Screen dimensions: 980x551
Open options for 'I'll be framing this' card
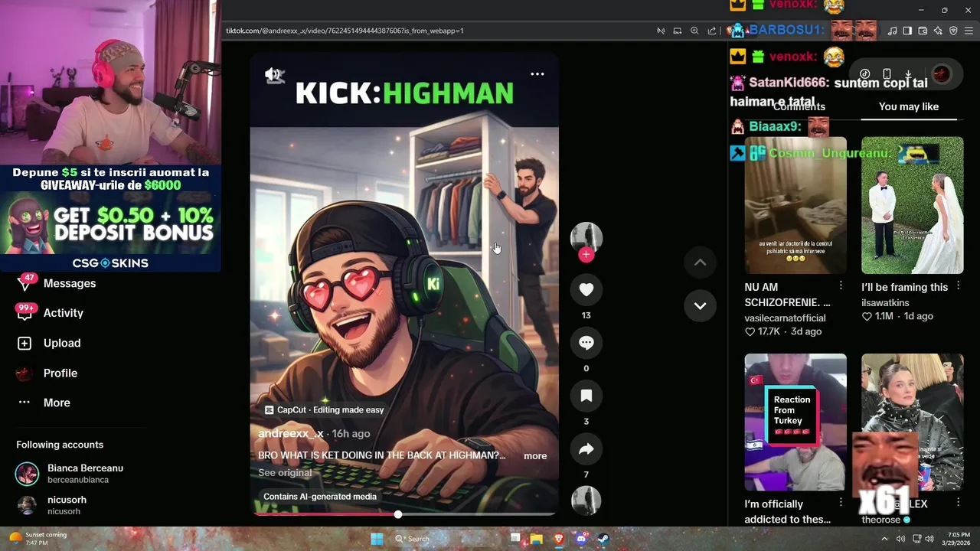tap(958, 285)
